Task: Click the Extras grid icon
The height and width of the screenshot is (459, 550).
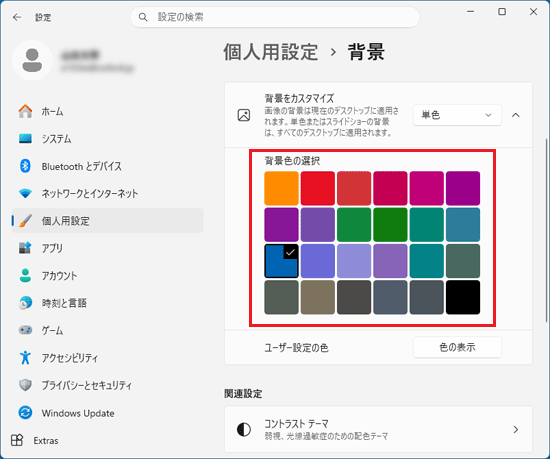Action: 17,440
